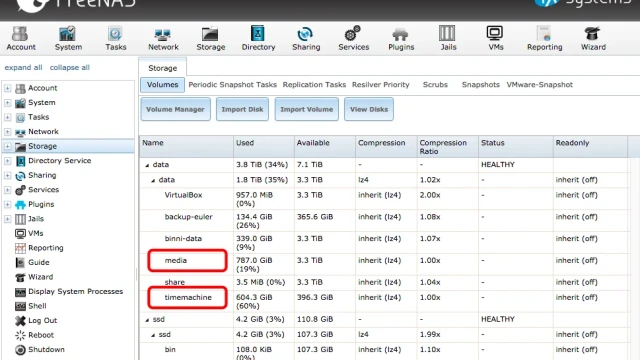
Task: Open Wizard in sidebar tree
Action: click(x=34, y=277)
